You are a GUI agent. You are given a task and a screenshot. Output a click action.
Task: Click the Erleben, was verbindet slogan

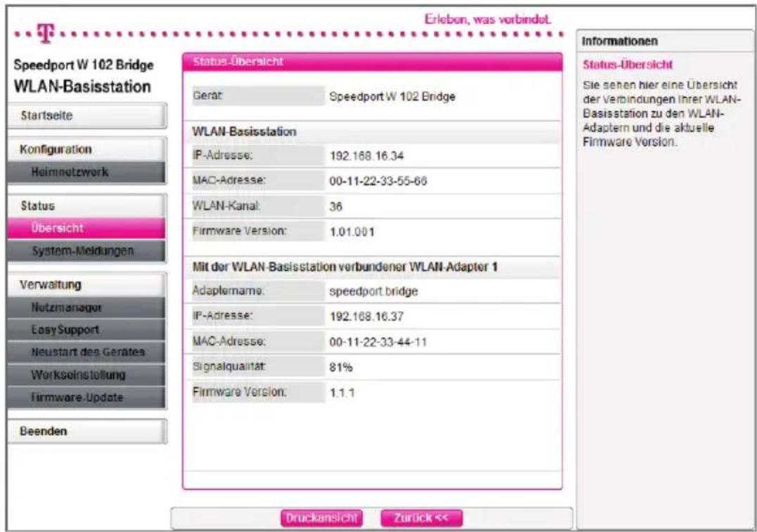pyautogui.click(x=488, y=19)
